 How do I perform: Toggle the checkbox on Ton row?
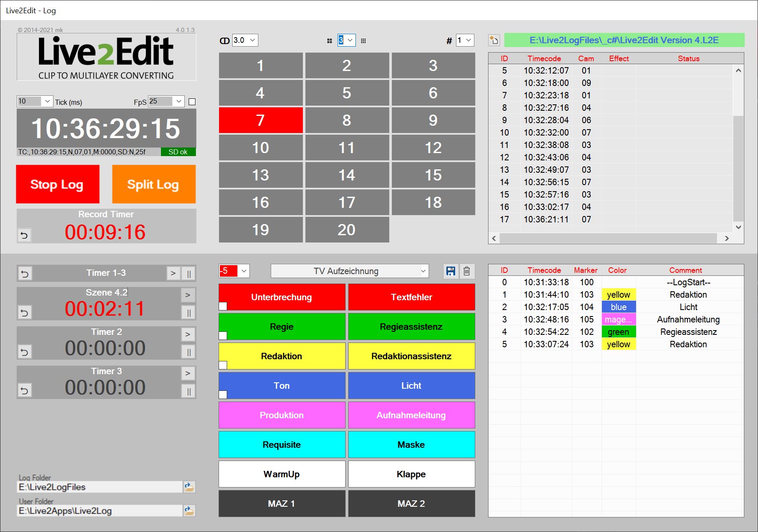click(x=223, y=395)
